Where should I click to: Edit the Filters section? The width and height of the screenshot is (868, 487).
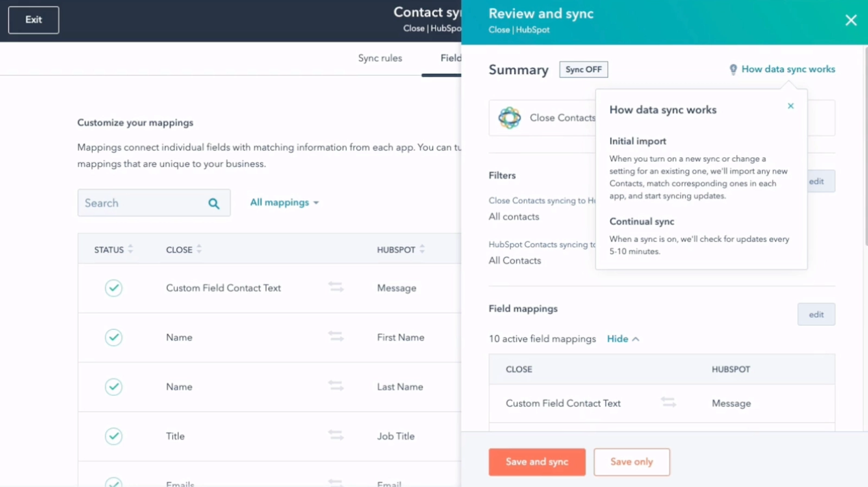coord(821,181)
